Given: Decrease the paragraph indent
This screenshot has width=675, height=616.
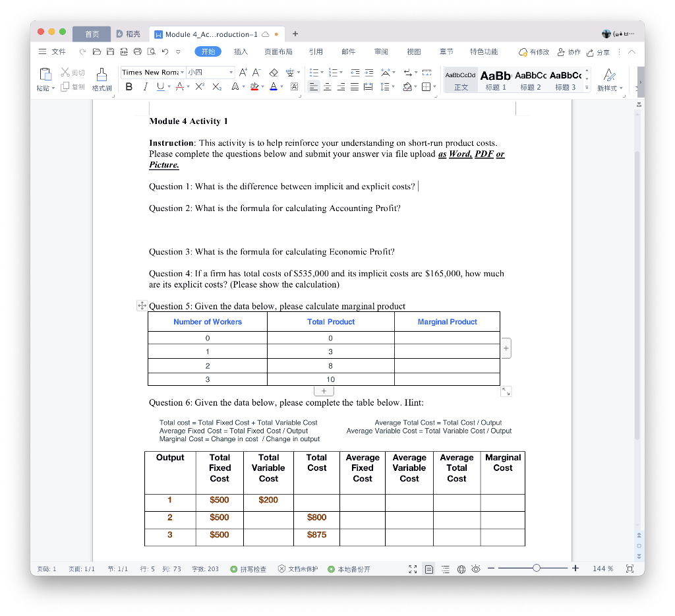Looking at the screenshot, I should pyautogui.click(x=355, y=73).
